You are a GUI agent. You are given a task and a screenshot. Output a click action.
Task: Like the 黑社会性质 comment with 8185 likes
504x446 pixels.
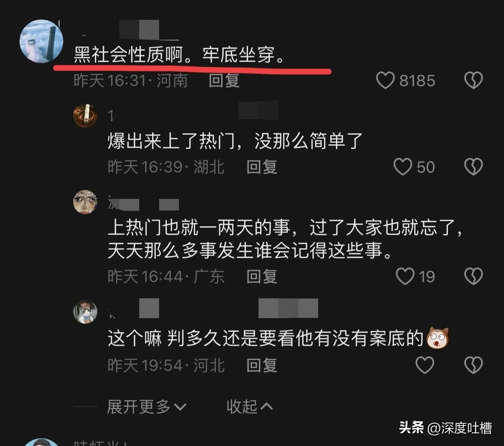(x=385, y=80)
